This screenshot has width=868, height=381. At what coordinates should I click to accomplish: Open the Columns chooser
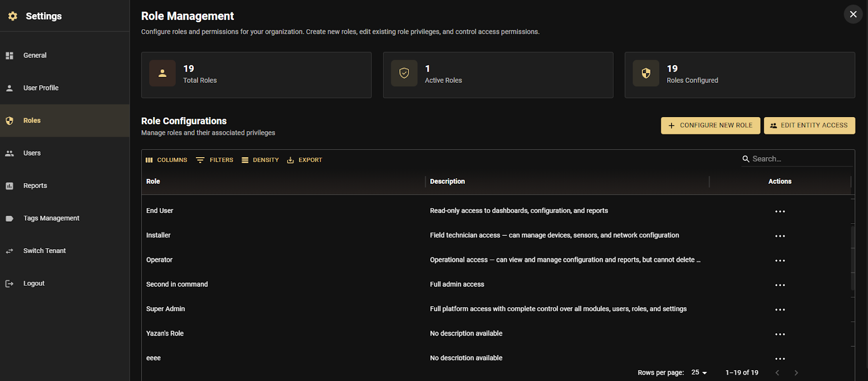167,160
